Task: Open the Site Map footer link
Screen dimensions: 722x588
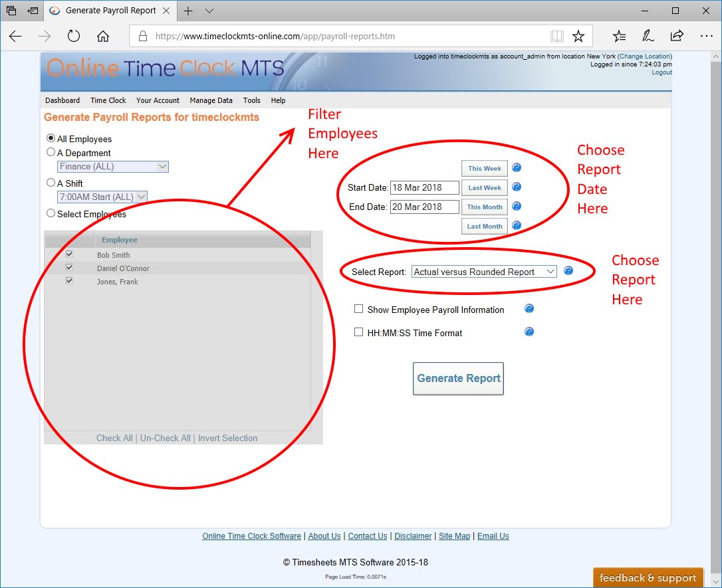Action: [x=455, y=536]
